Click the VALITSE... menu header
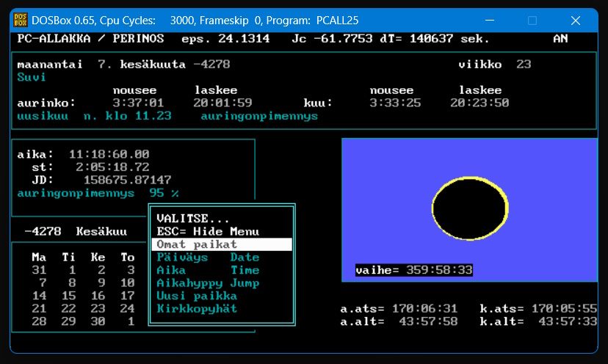The height and width of the screenshot is (364, 608). [x=192, y=218]
